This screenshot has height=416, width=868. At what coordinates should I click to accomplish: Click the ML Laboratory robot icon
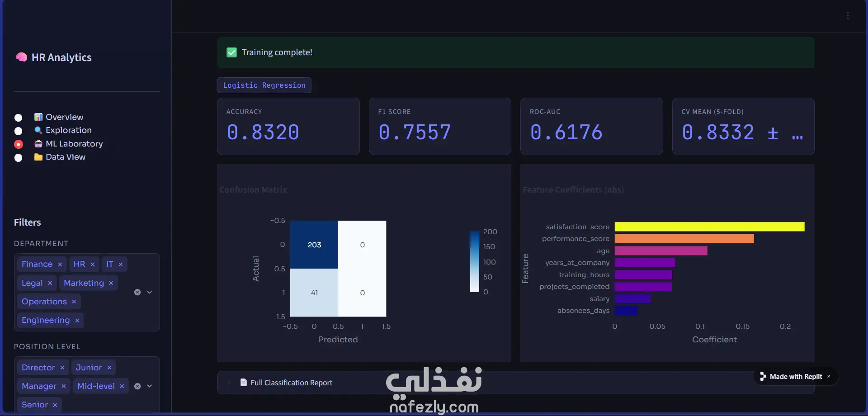[38, 144]
